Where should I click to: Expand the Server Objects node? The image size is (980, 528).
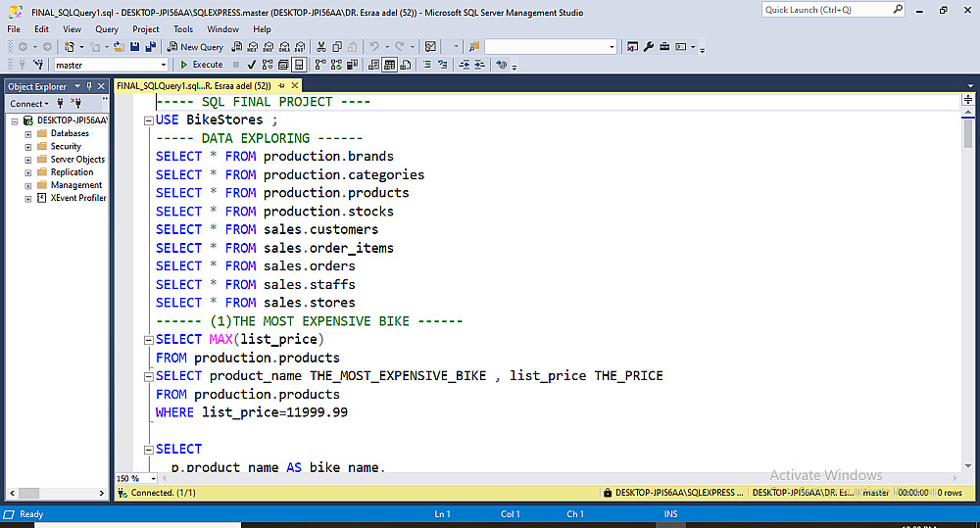[28, 160]
